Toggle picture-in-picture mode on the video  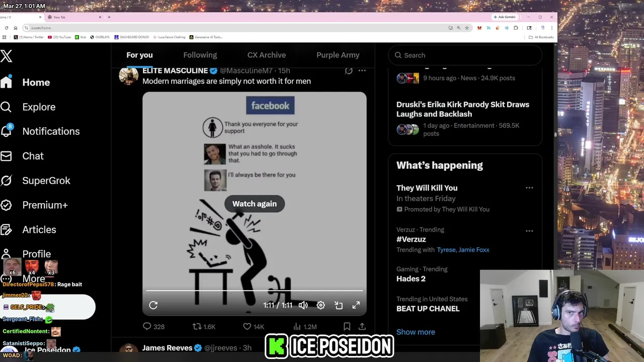pyautogui.click(x=339, y=305)
